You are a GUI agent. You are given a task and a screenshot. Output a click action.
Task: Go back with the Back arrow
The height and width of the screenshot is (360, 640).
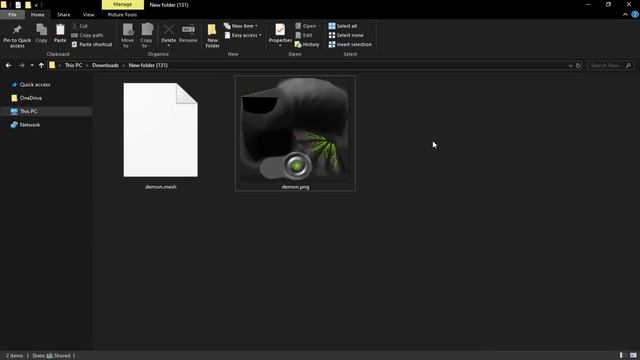pyautogui.click(x=9, y=65)
